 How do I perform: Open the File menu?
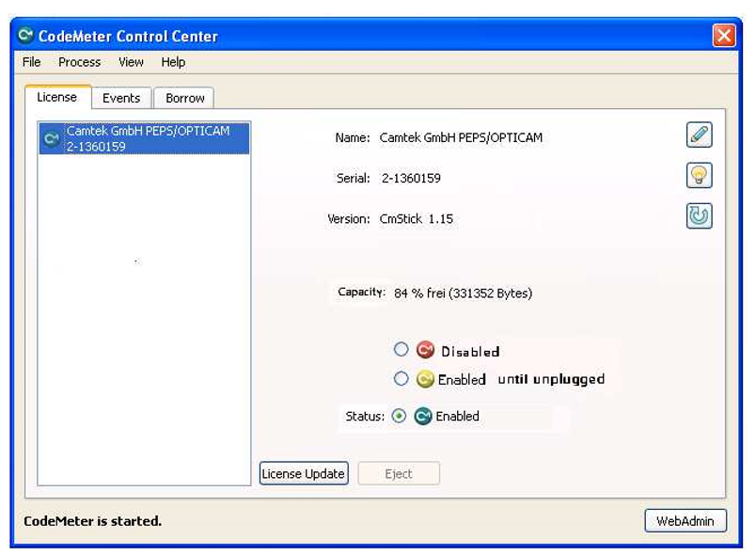tap(32, 62)
